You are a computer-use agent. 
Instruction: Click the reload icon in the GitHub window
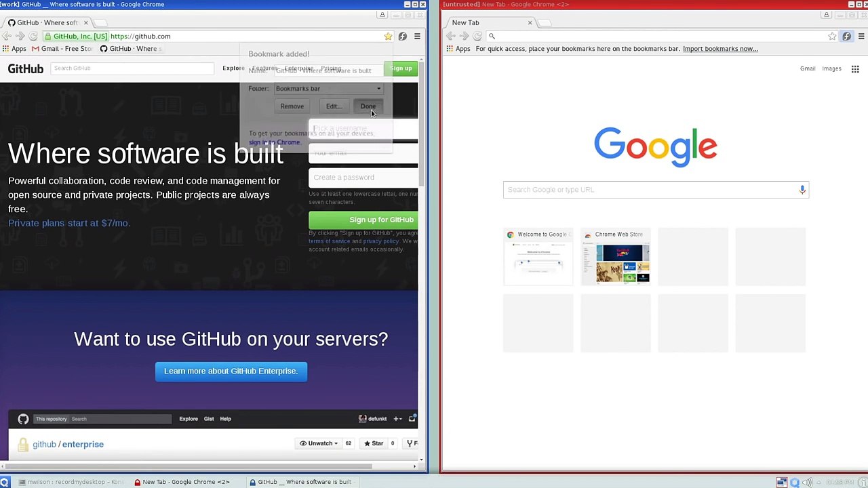point(33,37)
